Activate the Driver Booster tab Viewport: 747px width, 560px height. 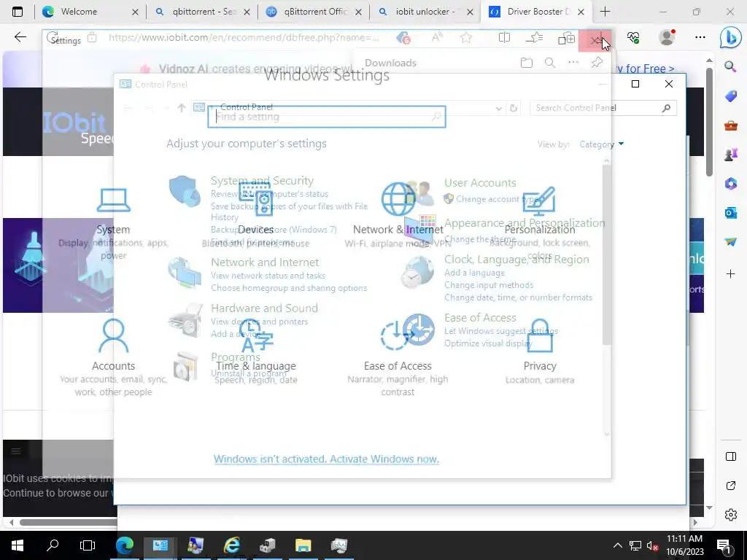[537, 12]
